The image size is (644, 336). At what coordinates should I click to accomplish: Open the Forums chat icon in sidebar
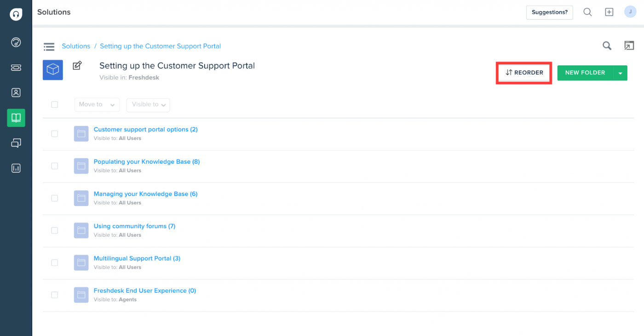[16, 143]
